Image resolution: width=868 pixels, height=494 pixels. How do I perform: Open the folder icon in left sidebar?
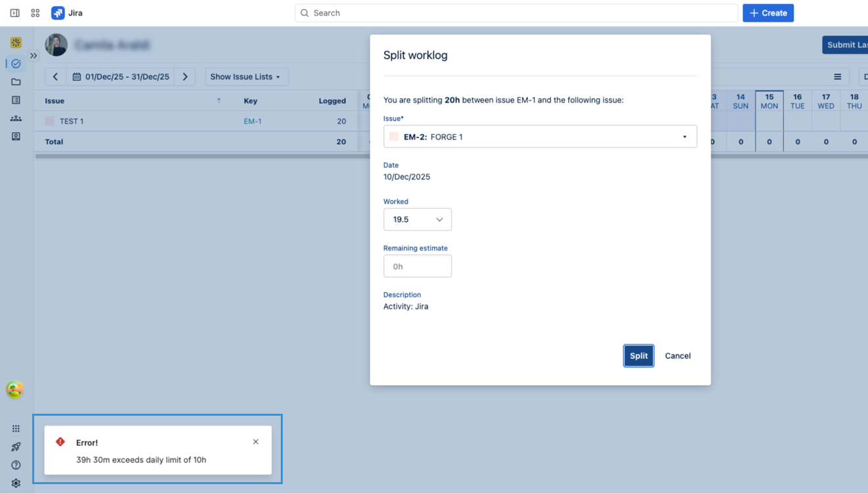pyautogui.click(x=16, y=82)
